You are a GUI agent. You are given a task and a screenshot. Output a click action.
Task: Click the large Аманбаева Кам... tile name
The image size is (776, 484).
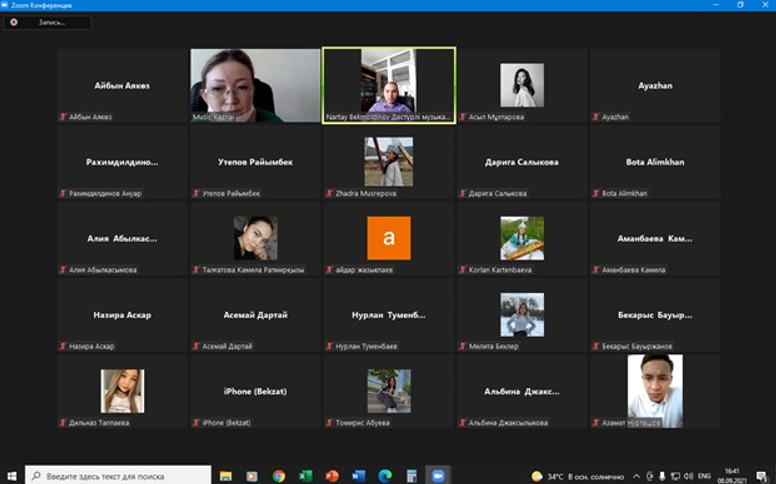(x=655, y=239)
